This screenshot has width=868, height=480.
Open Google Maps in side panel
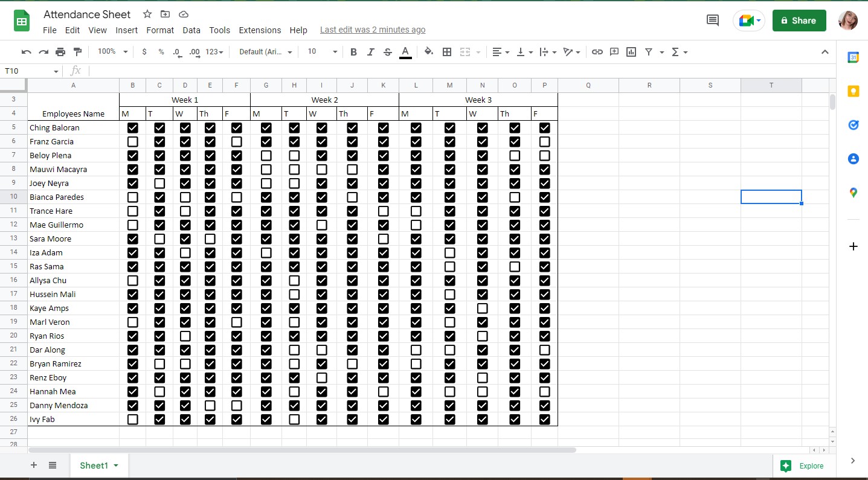pyautogui.click(x=854, y=193)
